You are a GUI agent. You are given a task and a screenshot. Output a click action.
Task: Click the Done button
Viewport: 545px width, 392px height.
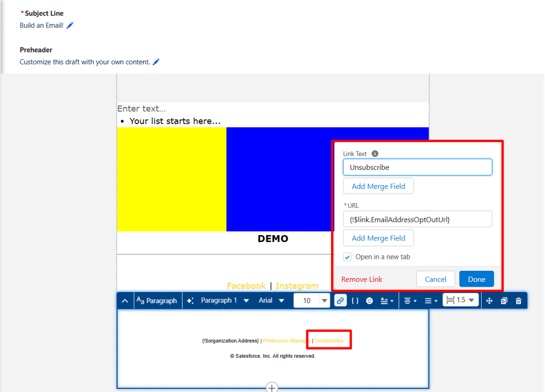(476, 279)
